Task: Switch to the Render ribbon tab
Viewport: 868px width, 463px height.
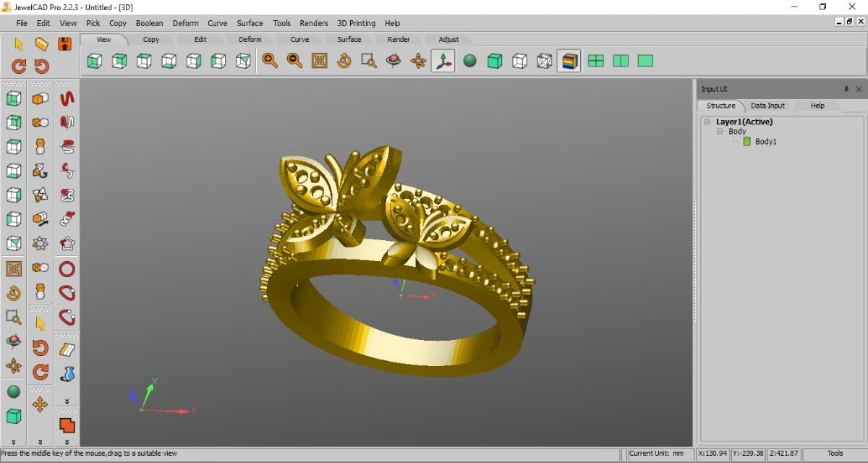Action: 399,39
